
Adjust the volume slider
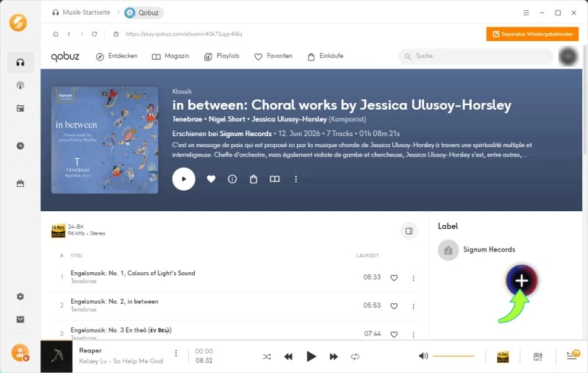(x=453, y=356)
